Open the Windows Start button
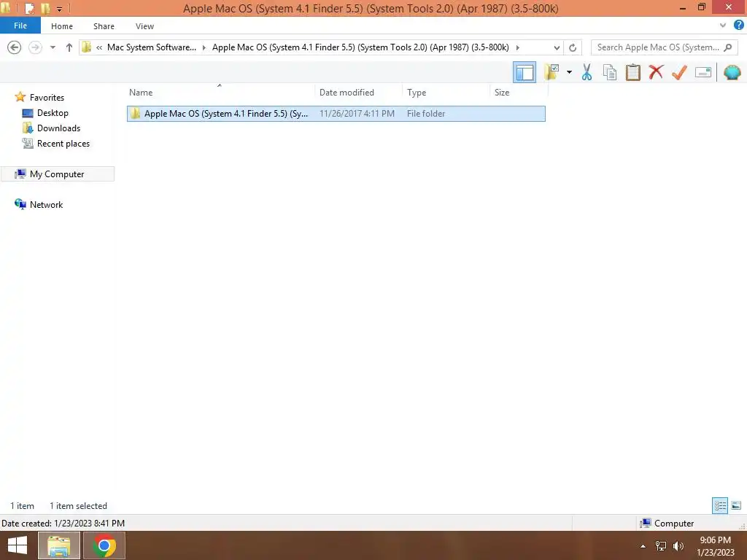The height and width of the screenshot is (560, 747). point(18,545)
